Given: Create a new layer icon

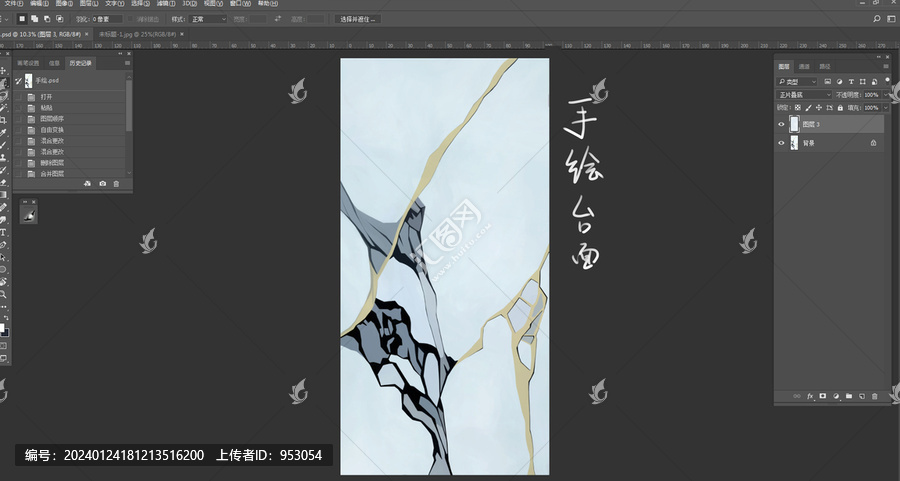Looking at the screenshot, I should click(x=862, y=396).
